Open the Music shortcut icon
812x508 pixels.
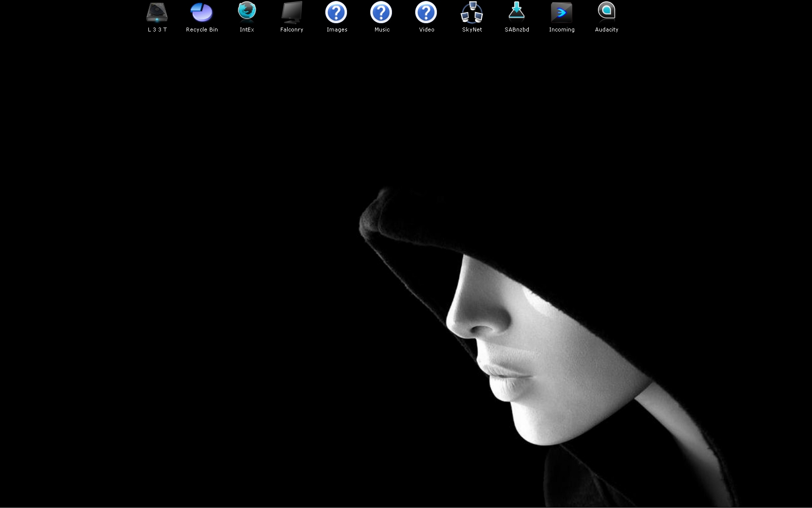[x=381, y=13]
